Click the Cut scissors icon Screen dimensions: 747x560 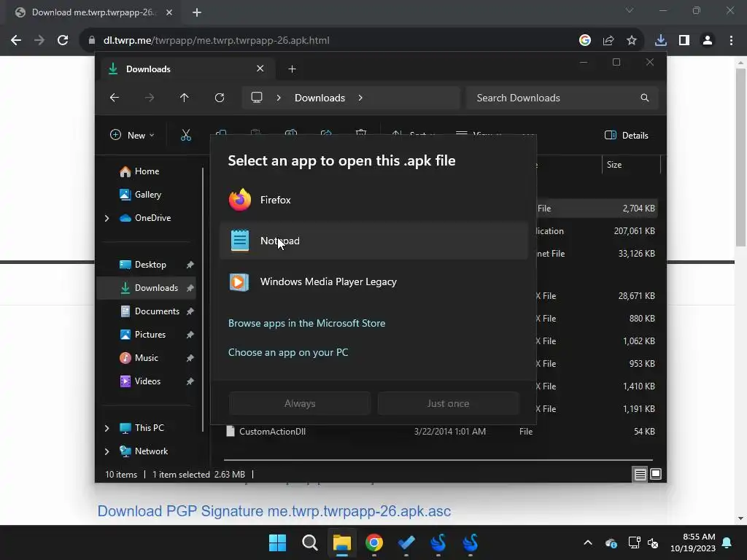point(186,135)
